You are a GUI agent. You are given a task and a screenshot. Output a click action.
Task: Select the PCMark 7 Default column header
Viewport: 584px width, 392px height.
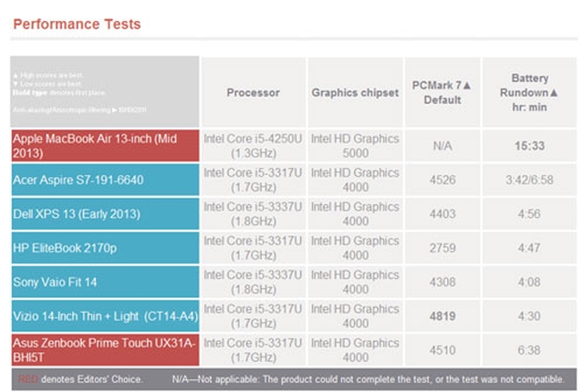tap(442, 93)
